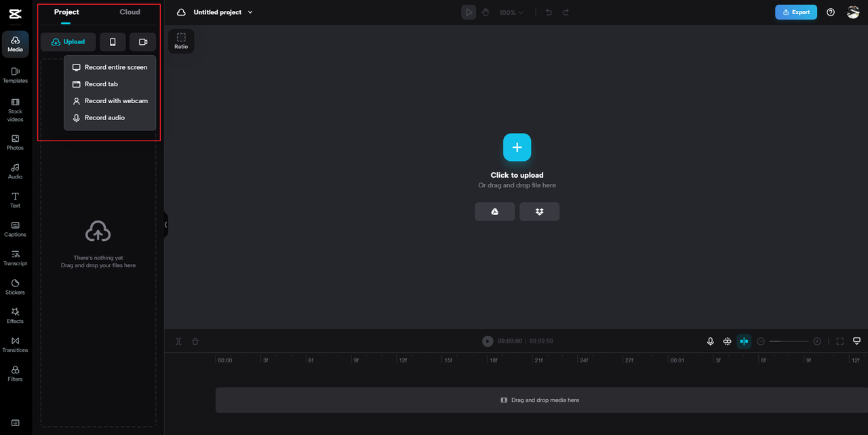This screenshot has width=868, height=435.
Task: Open the Transcript panel
Action: (x=15, y=258)
